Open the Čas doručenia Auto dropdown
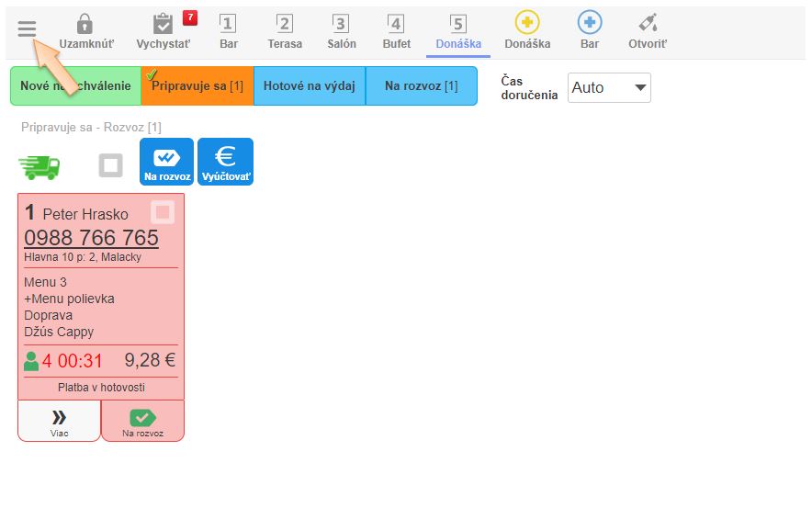Image resolution: width=812 pixels, height=519 pixels. click(609, 87)
